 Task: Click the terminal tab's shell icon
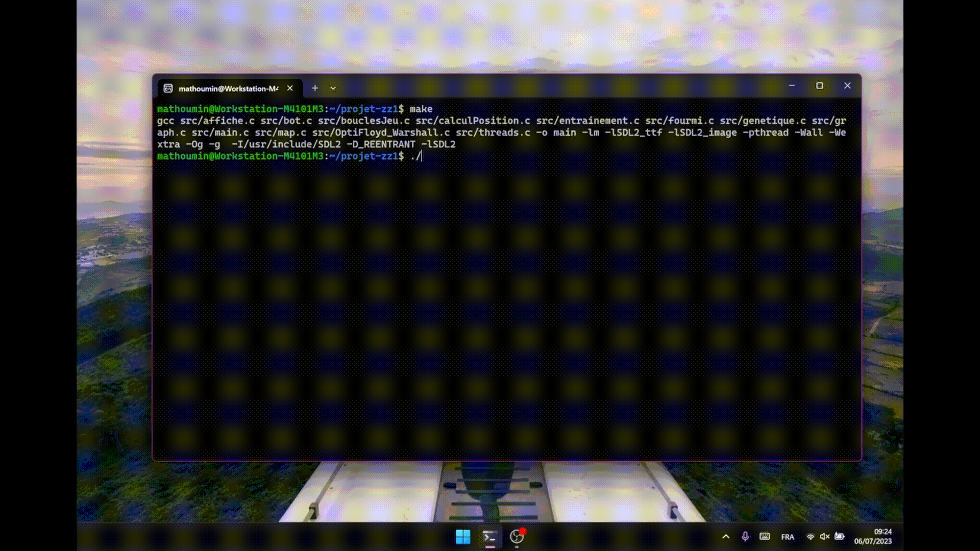click(168, 89)
